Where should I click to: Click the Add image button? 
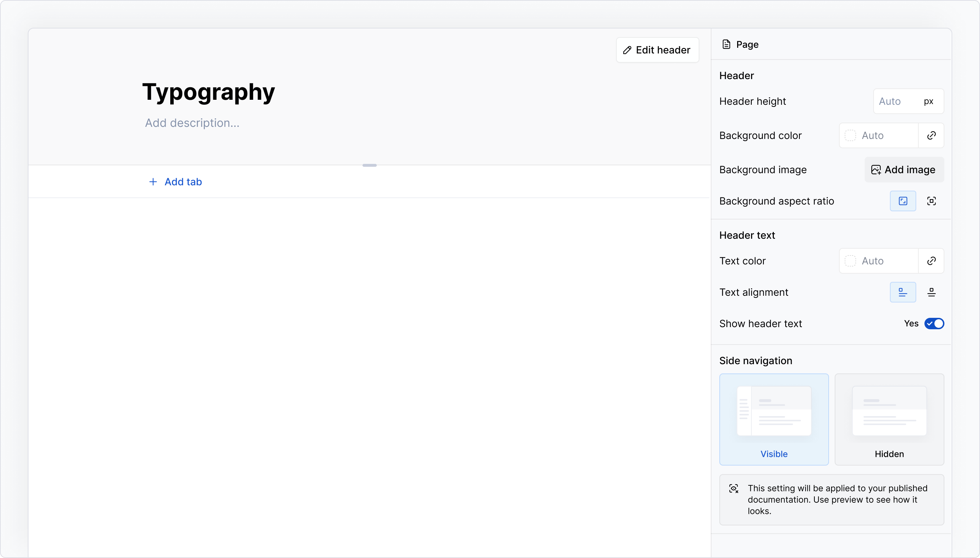(904, 169)
